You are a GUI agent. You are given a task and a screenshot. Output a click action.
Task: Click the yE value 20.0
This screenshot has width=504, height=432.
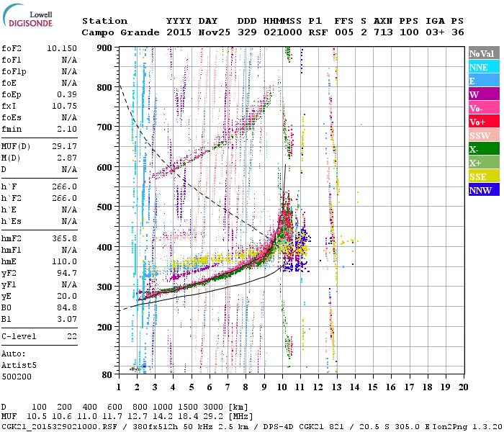(67, 296)
